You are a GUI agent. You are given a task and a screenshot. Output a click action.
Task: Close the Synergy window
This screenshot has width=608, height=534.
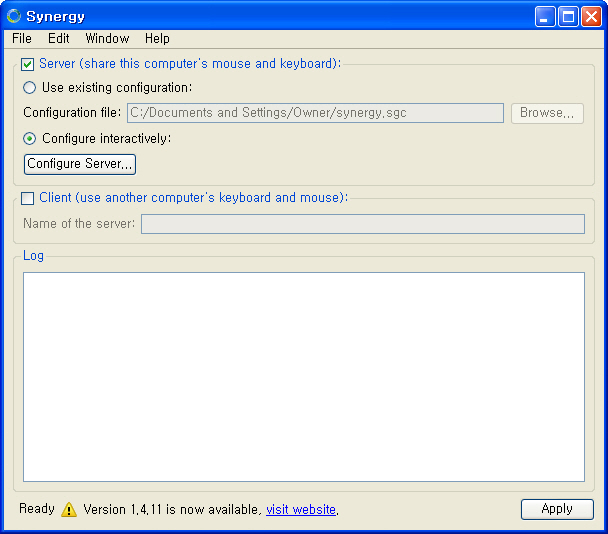591,16
